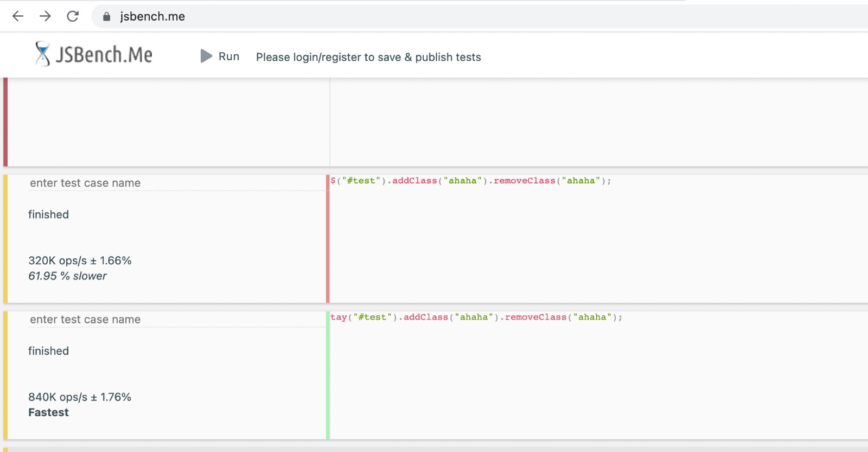Click the browser back arrow
This screenshot has width=868, height=452.
click(x=18, y=16)
